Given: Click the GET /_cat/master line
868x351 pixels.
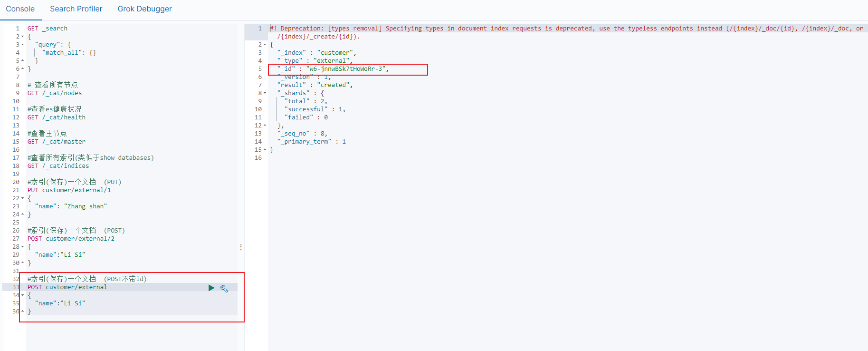Looking at the screenshot, I should [x=57, y=142].
